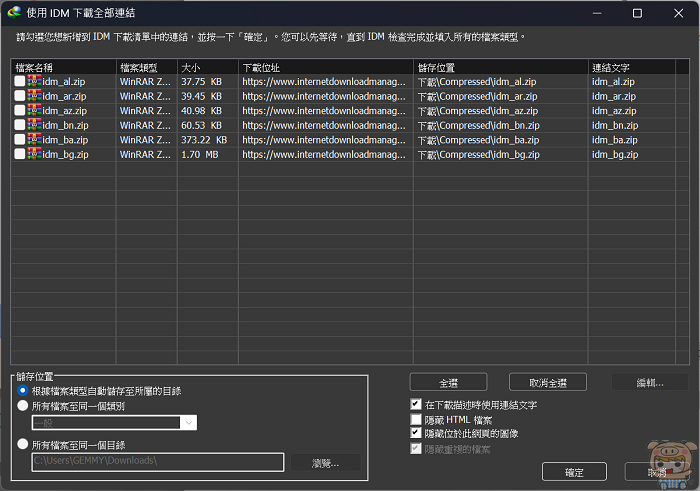700x491 pixels.
Task: Click the IDM logo in the title bar
Action: (x=13, y=13)
